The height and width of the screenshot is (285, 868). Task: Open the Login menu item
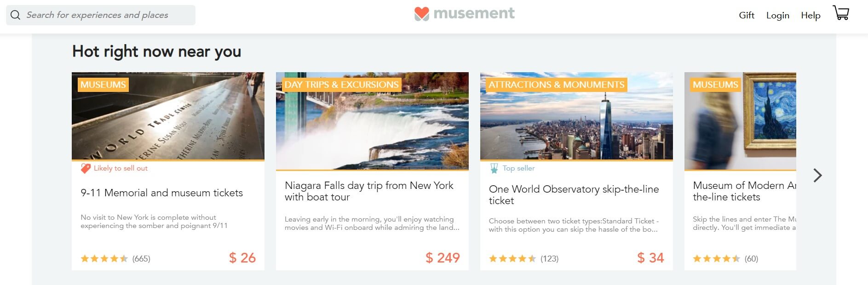(777, 15)
